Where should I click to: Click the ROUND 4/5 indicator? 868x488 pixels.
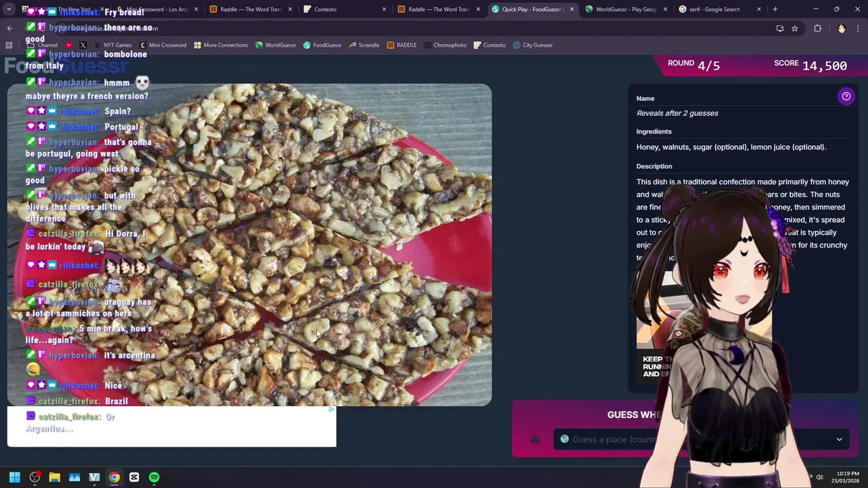(x=694, y=65)
